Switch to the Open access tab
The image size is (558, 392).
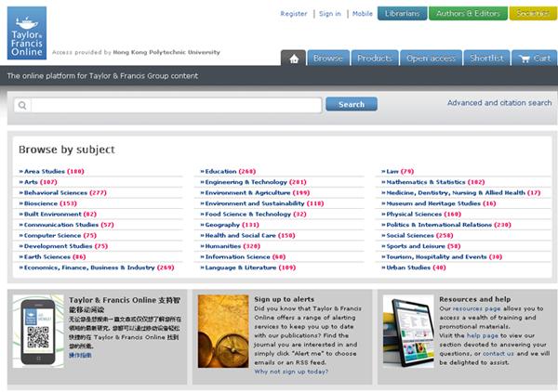coord(431,59)
